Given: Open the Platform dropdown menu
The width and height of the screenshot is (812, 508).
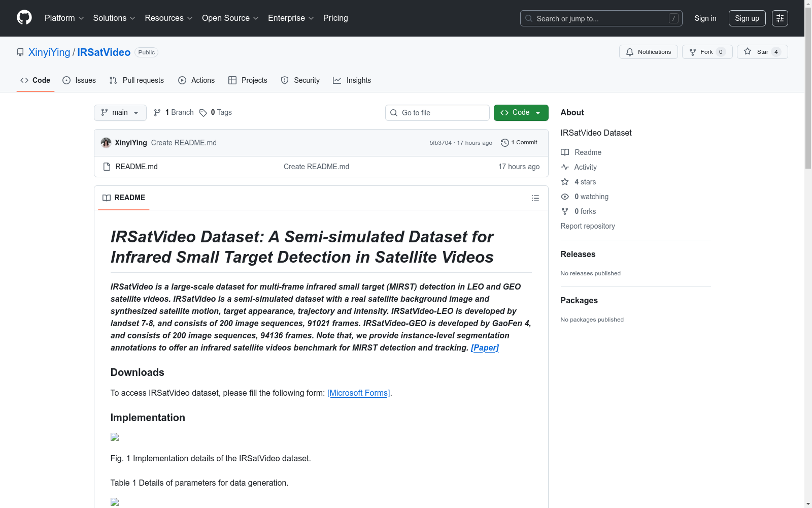Looking at the screenshot, I should 64,18.
